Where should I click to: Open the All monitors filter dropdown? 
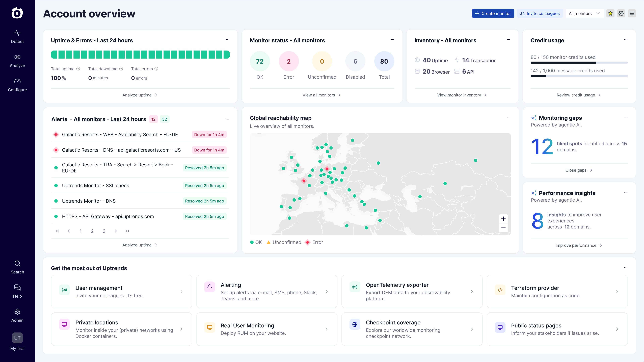(584, 13)
